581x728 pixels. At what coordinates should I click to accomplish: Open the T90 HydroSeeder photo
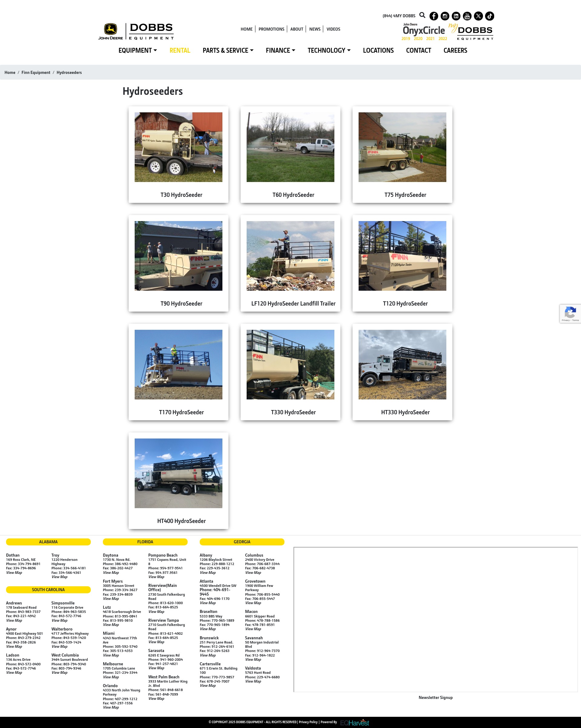179,256
